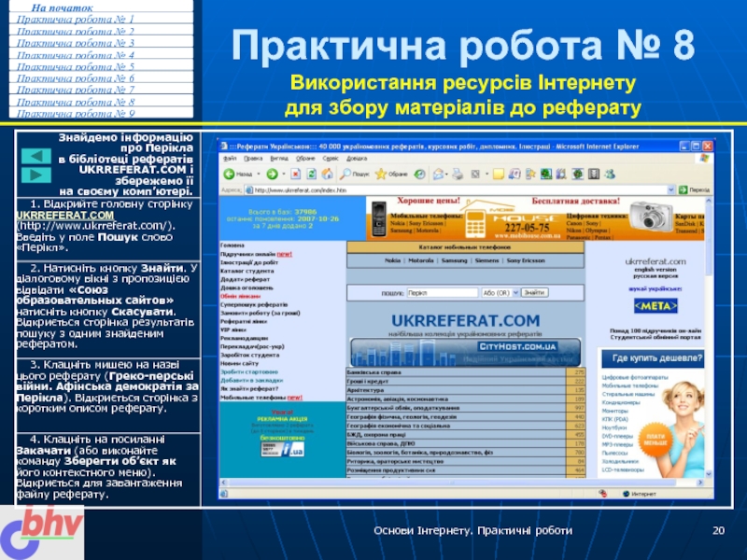Click the Back (Назад) browser arrow
747x560 pixels.
pyautogui.click(x=238, y=175)
